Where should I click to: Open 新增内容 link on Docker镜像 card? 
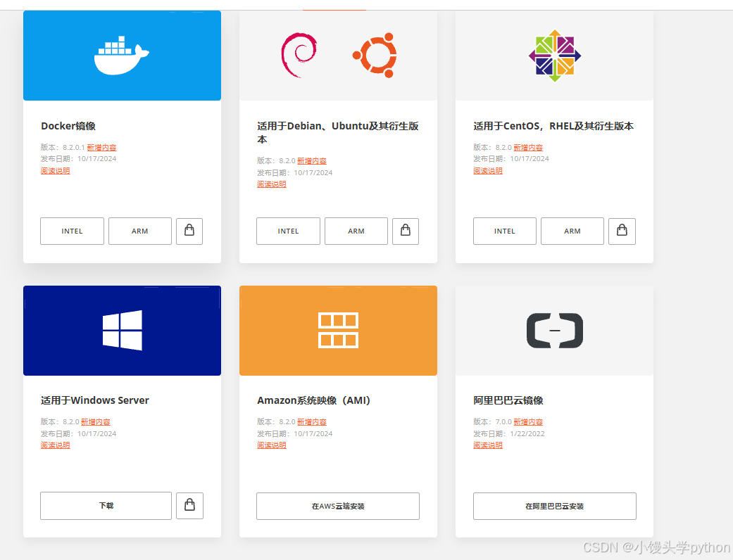(101, 147)
